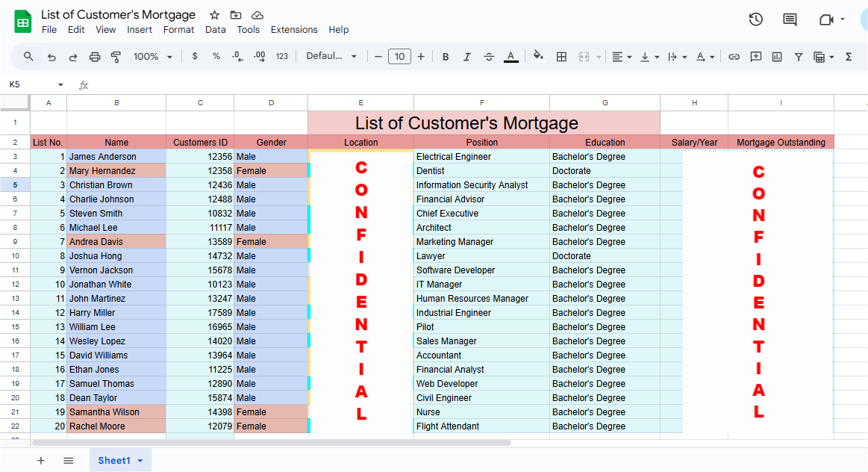Open the Edit menu
Image resolution: width=868 pixels, height=472 pixels.
point(76,30)
